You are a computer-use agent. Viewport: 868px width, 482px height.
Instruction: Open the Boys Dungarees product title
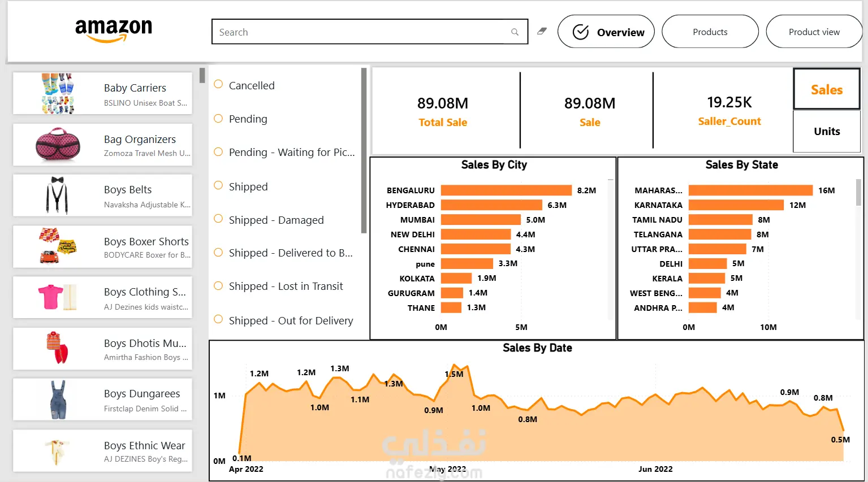point(142,393)
